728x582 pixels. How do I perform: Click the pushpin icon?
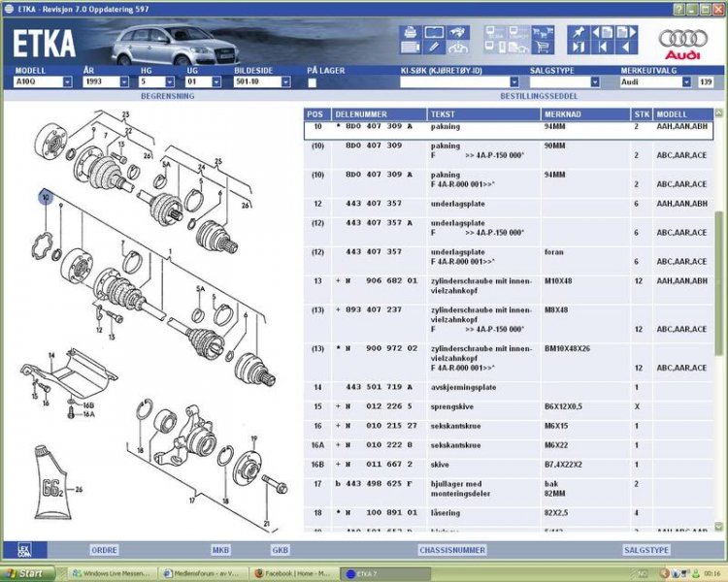click(x=579, y=32)
